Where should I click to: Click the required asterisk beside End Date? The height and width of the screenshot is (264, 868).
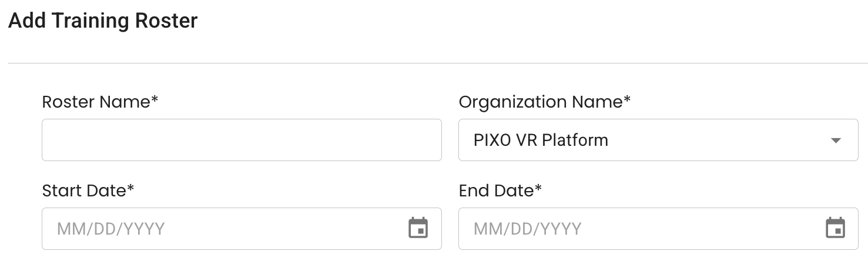538,189
